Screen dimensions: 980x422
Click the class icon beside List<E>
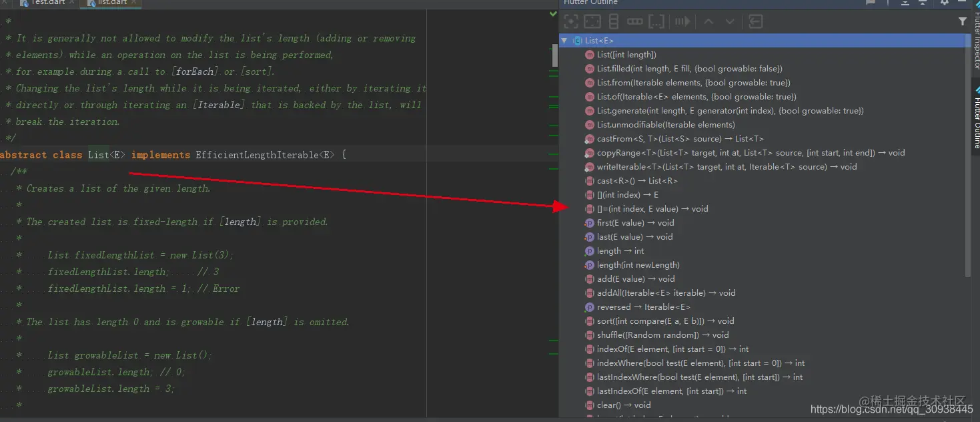pos(577,41)
